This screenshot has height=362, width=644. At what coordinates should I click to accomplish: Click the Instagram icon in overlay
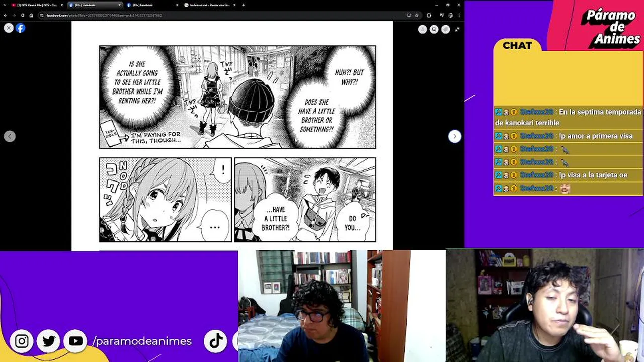click(x=22, y=341)
